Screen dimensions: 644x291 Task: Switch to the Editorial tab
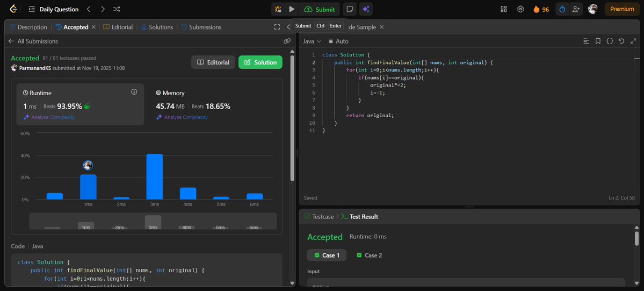point(118,27)
